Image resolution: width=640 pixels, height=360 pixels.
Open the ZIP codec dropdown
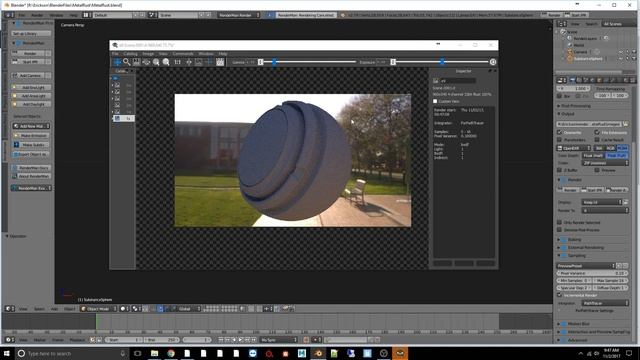[605, 163]
